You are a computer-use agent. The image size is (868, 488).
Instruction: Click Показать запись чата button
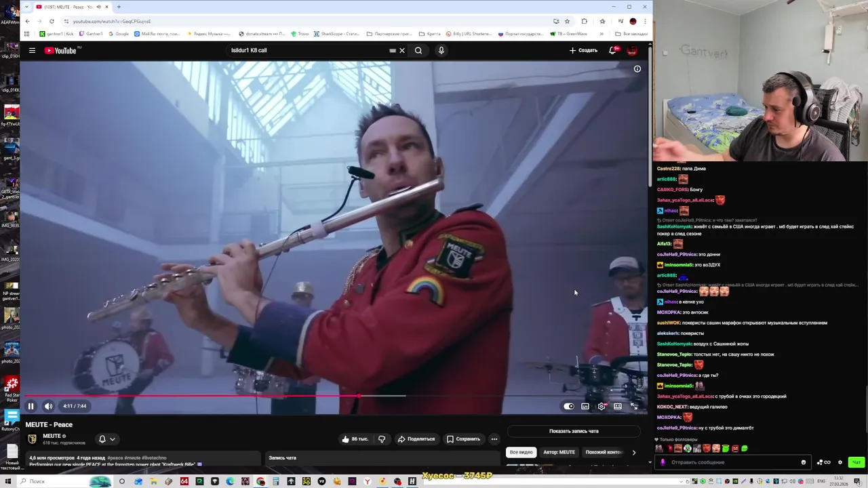click(x=574, y=430)
